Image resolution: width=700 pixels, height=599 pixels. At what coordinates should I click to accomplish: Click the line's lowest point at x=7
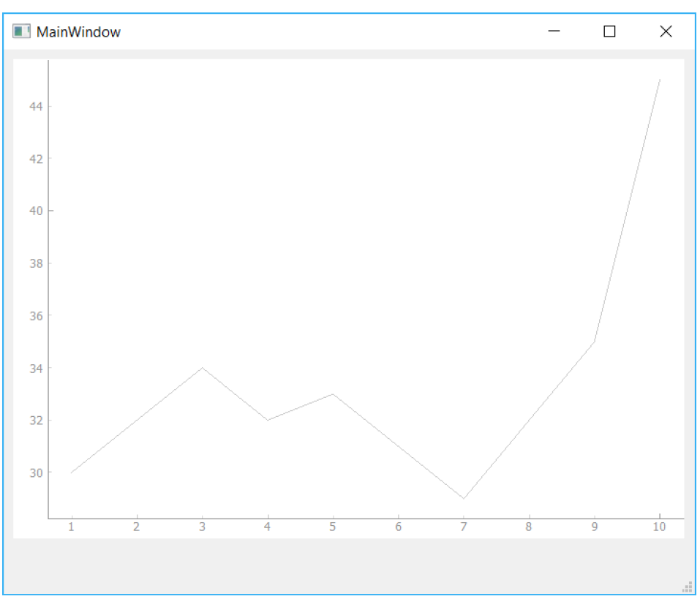[x=463, y=499]
